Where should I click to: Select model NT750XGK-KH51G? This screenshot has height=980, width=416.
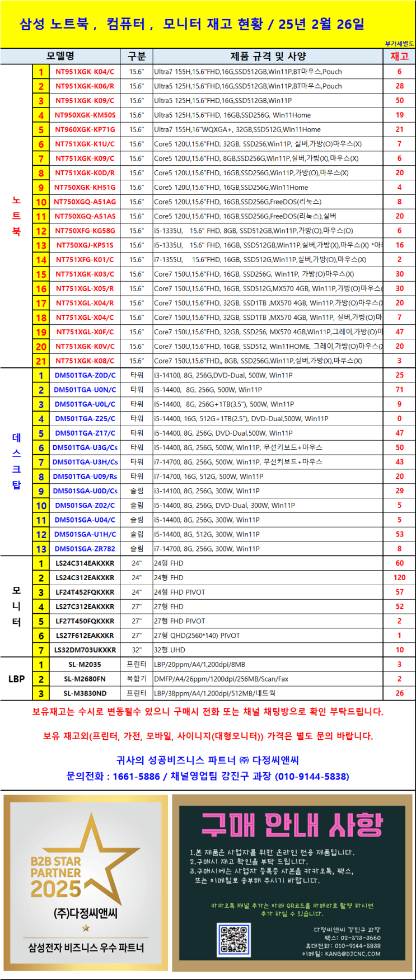coord(85,188)
